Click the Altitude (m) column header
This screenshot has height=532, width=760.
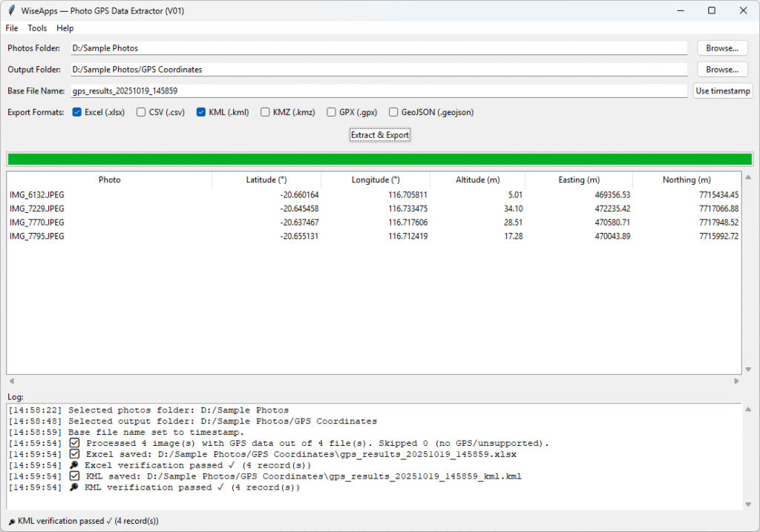pyautogui.click(x=477, y=180)
